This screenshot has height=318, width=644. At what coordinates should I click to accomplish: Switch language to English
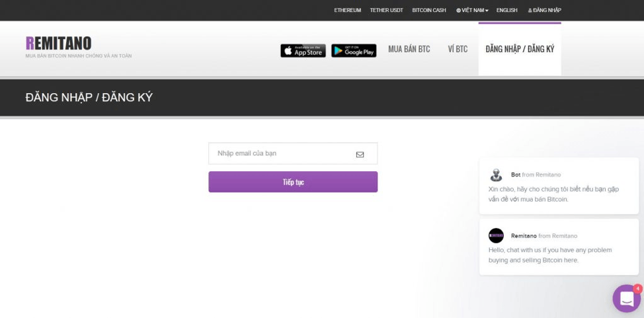coord(507,11)
